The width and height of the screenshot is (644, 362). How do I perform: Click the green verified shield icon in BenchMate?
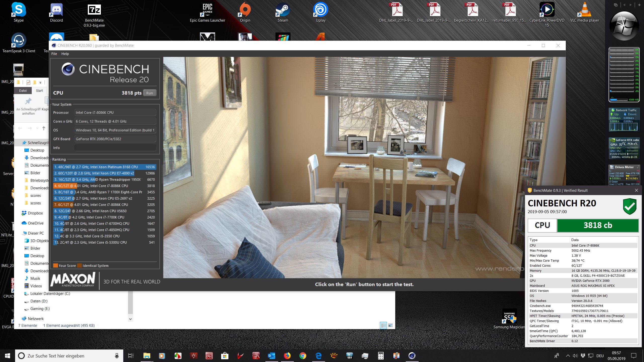[x=630, y=206]
